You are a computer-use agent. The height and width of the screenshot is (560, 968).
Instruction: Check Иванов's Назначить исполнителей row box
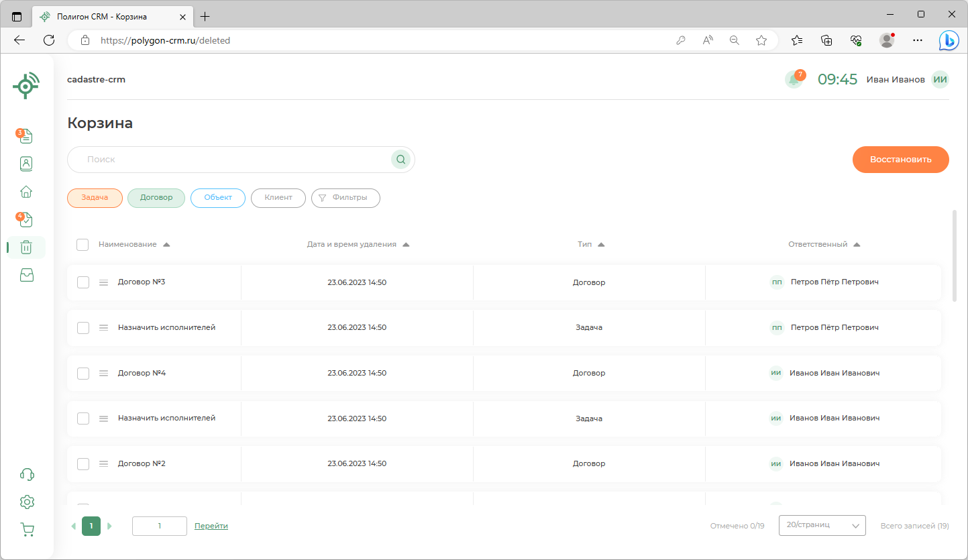tap(83, 418)
